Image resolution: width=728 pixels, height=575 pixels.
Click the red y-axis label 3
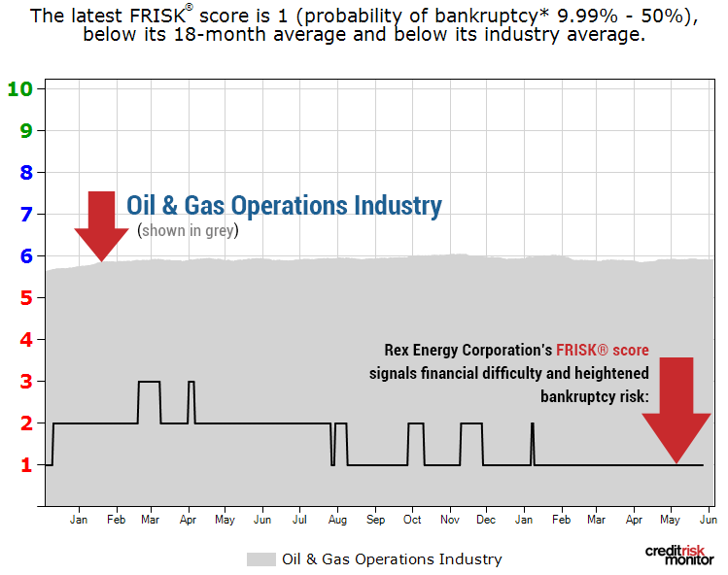tap(26, 382)
